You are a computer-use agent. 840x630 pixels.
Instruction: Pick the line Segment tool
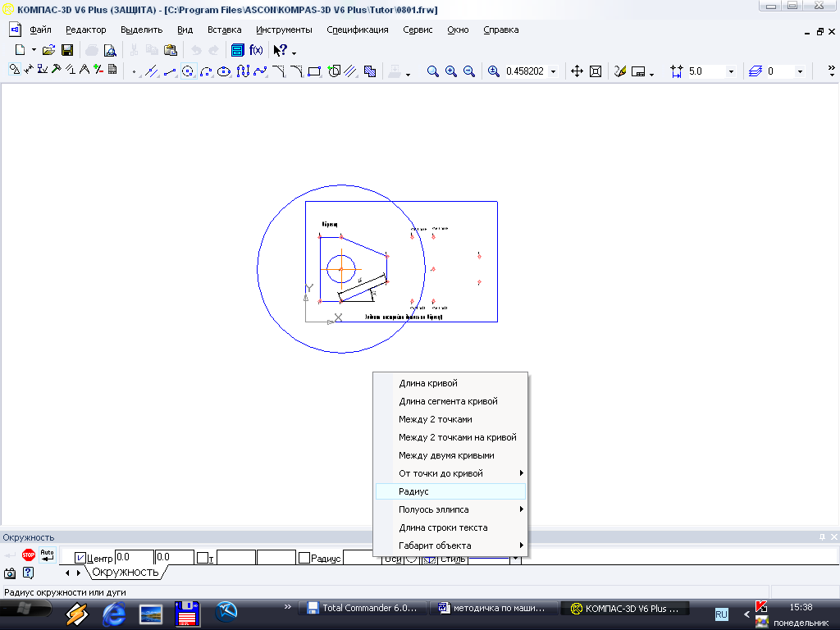[170, 71]
